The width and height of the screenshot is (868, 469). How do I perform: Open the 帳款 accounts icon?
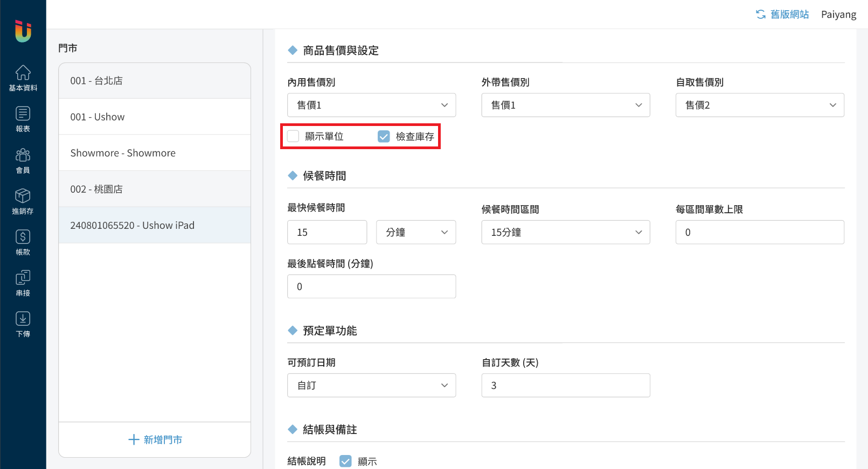pyautogui.click(x=23, y=237)
